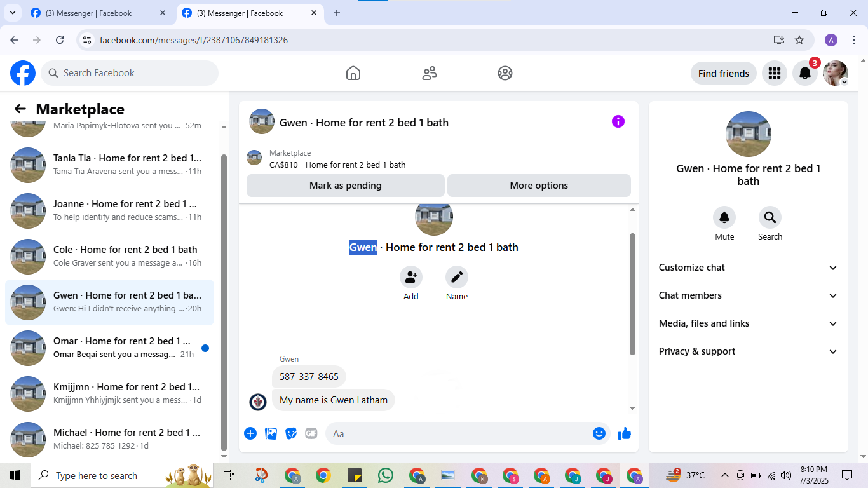
Task: Open a new browser tab
Action: 337,13
